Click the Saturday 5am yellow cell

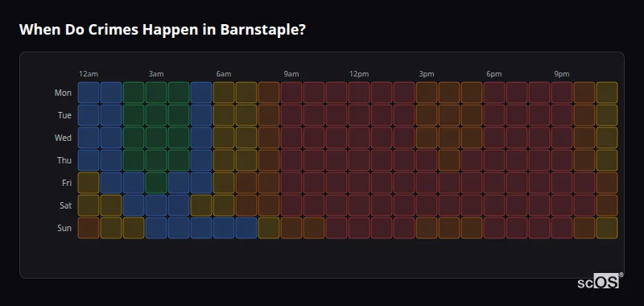201,205
